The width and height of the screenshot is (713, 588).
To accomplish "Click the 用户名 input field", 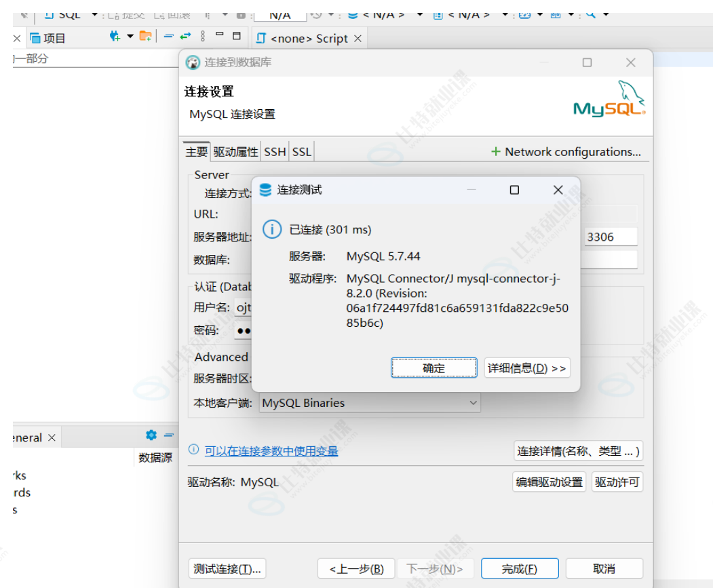I will (x=243, y=307).
